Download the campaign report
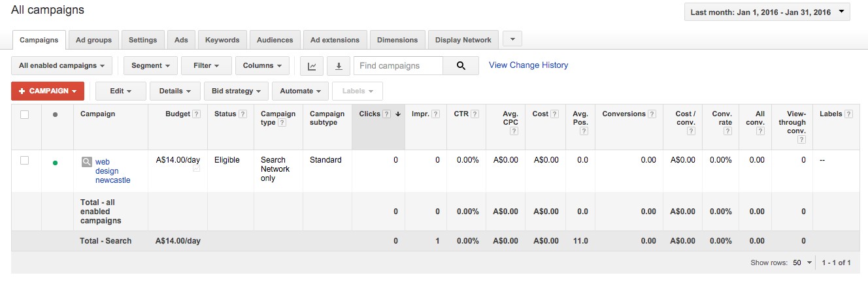Screen dimensions: 868x288 click(338, 66)
